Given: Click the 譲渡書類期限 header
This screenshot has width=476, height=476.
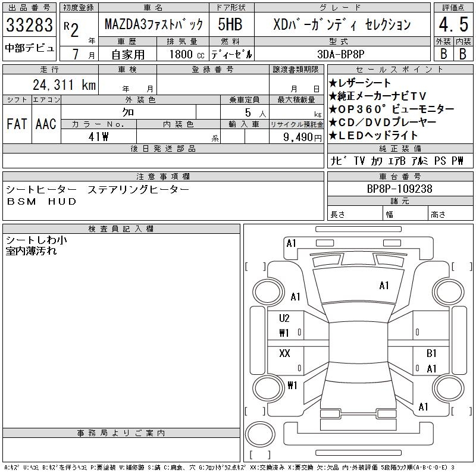Looking at the screenshot, I should (x=296, y=70).
